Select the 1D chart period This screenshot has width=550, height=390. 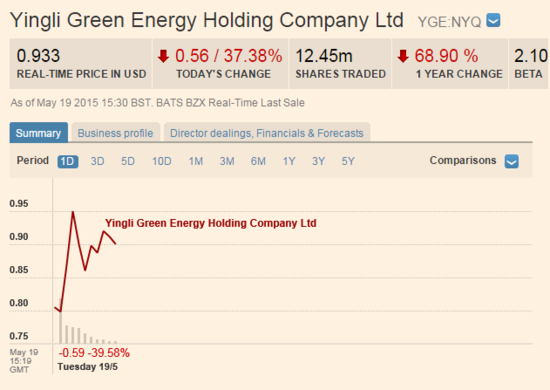(x=68, y=161)
